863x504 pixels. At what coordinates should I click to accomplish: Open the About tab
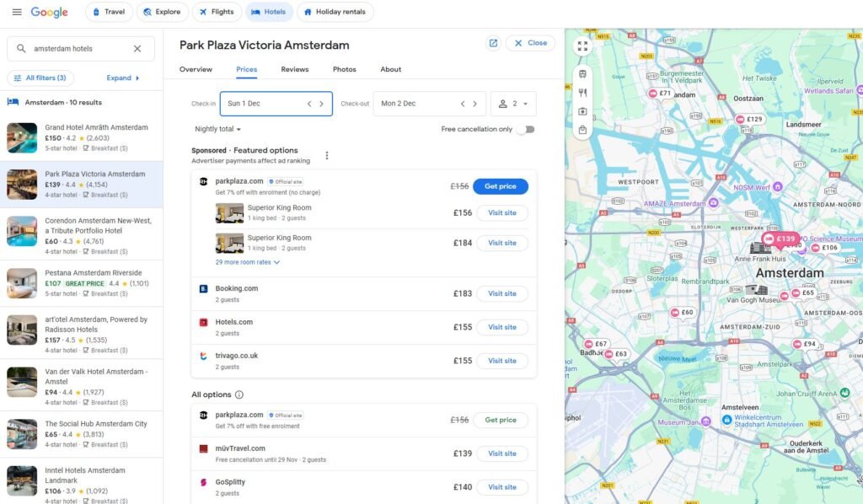tap(390, 69)
